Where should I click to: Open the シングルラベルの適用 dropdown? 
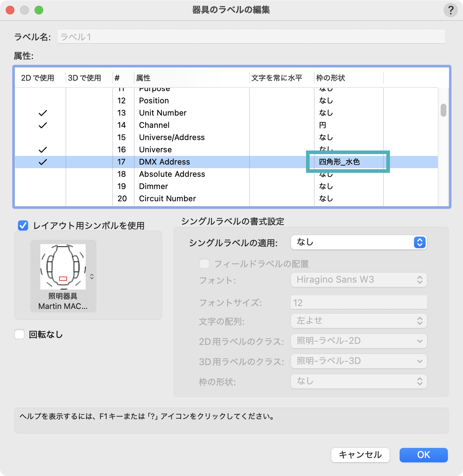pos(359,242)
